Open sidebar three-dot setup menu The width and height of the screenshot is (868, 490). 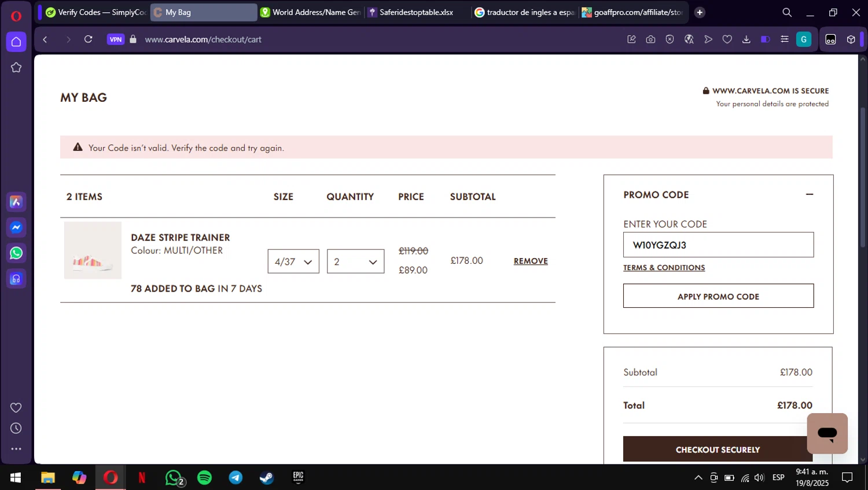point(16,449)
